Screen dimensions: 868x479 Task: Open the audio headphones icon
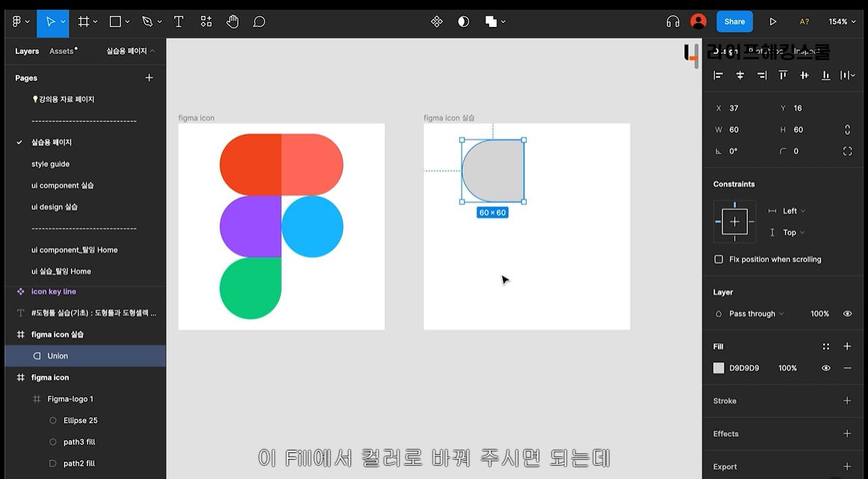[672, 22]
